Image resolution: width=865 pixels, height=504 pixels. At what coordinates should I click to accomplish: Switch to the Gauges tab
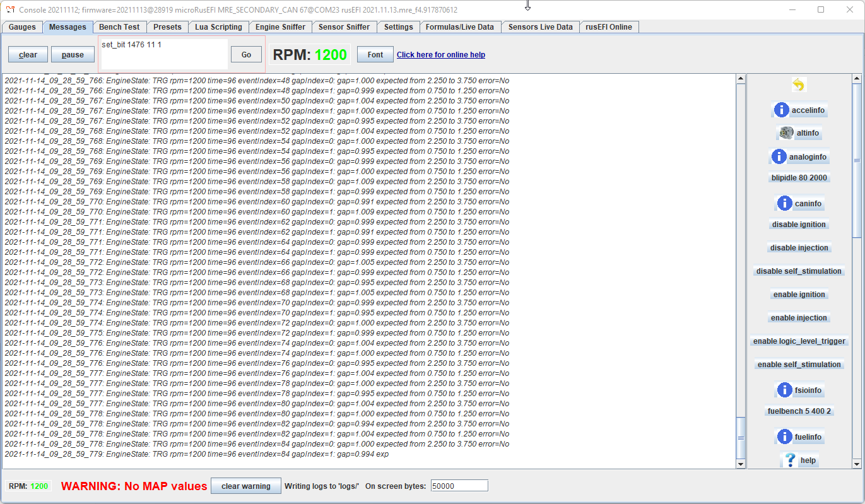coord(22,27)
